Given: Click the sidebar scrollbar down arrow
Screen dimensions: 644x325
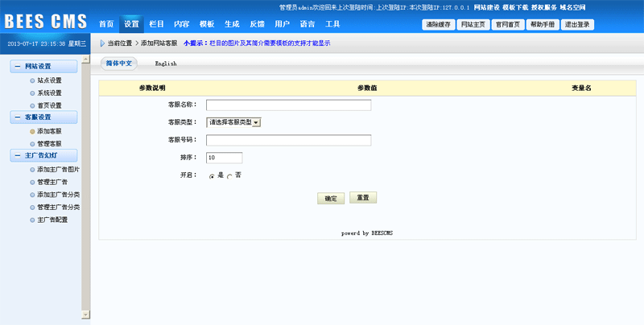Looking at the screenshot, I should click(x=86, y=315).
